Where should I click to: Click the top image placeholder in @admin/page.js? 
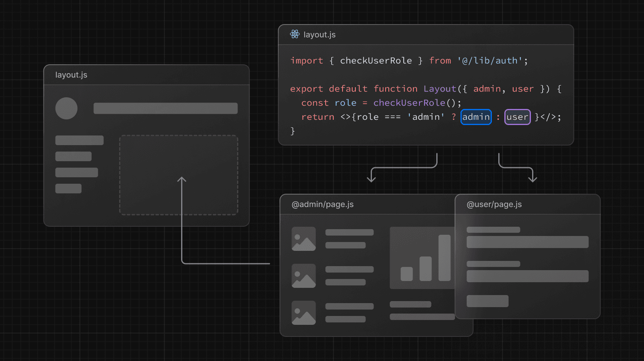coord(303,239)
